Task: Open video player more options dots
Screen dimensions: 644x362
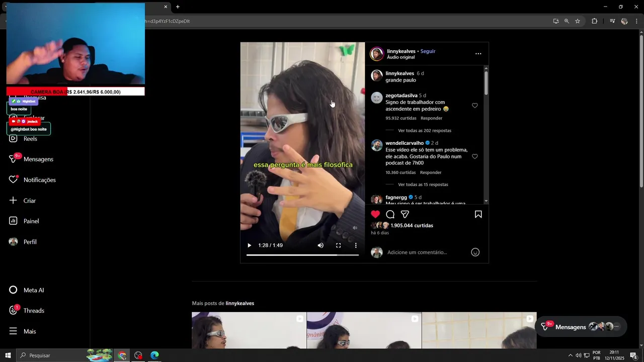Action: pos(356,245)
